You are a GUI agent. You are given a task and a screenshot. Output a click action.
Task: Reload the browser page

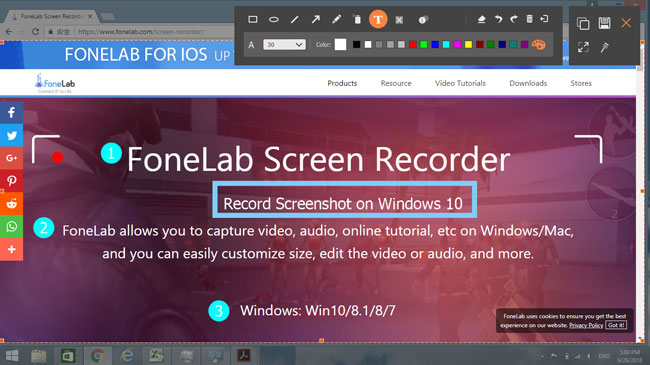coord(35,32)
